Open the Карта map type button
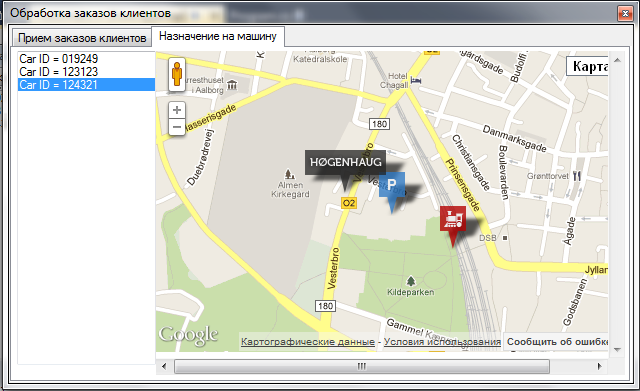The width and height of the screenshot is (640, 391). (x=587, y=66)
